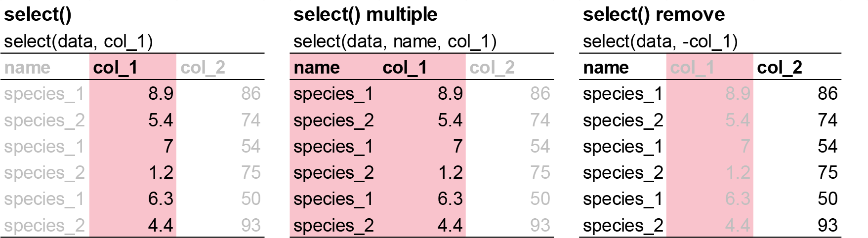Screen dimensions: 868x238
Task: Click the value 4.4 in the middle table
Action: click(x=450, y=226)
